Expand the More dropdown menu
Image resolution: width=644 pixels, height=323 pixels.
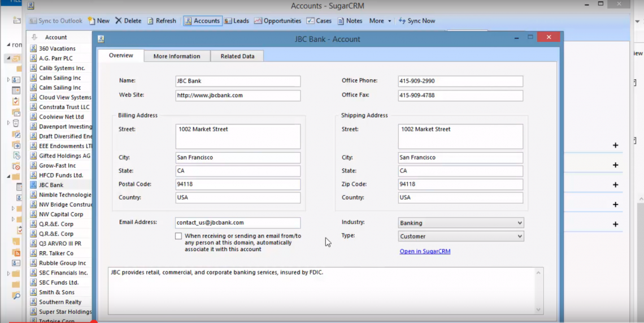click(x=380, y=20)
